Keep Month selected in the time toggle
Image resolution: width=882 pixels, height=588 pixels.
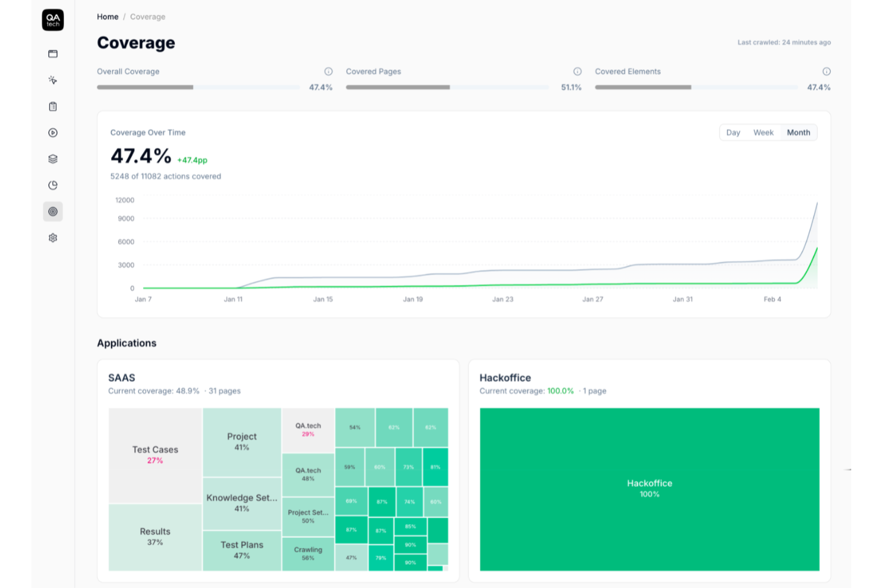[799, 132]
